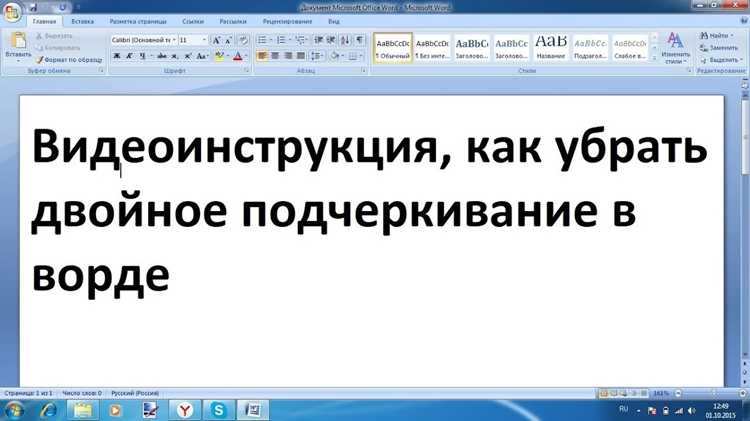
Task: Open the Change Case (Аа) dropdown
Action: pyautogui.click(x=202, y=56)
